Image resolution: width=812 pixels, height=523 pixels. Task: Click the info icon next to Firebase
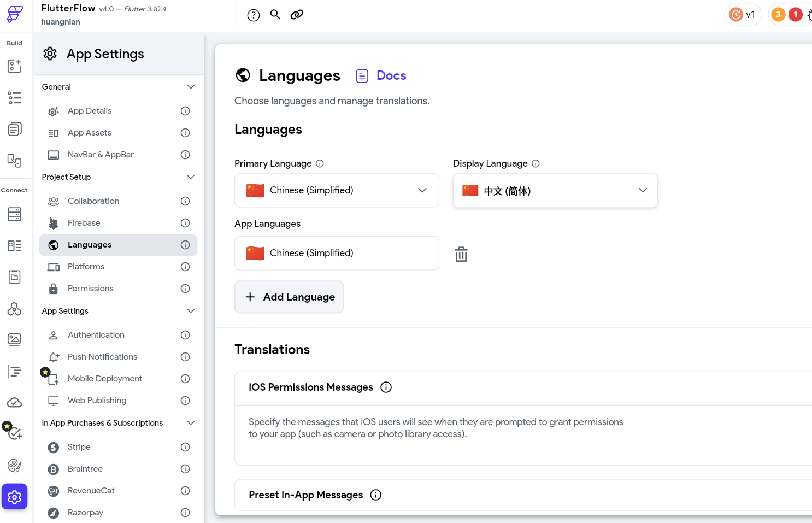click(185, 222)
